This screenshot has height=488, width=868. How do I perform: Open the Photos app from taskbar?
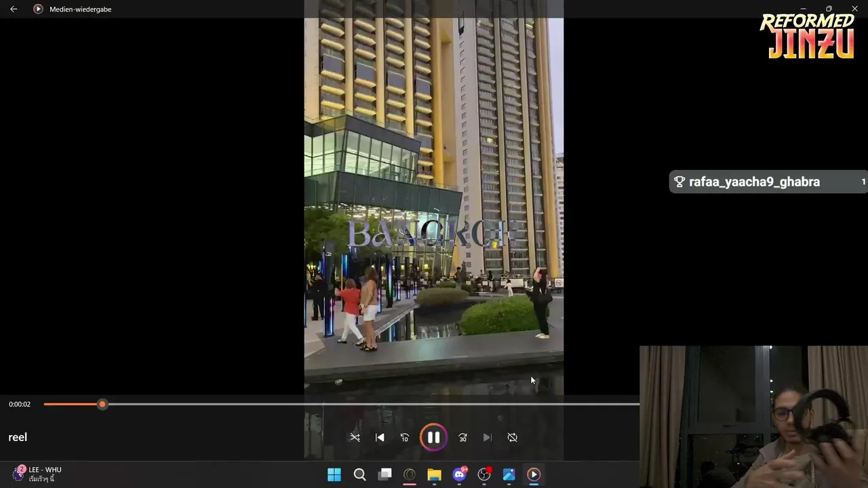[x=509, y=474]
